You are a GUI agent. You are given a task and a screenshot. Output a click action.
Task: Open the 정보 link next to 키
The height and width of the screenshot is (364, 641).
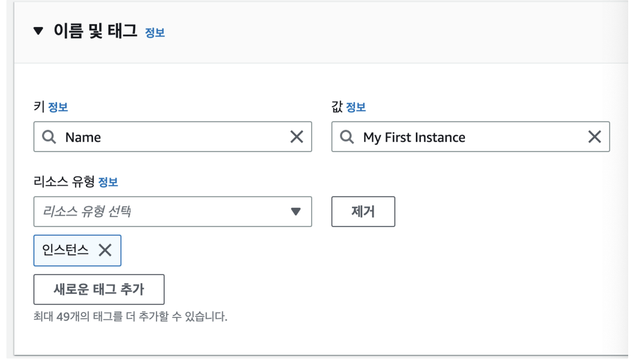tap(58, 107)
